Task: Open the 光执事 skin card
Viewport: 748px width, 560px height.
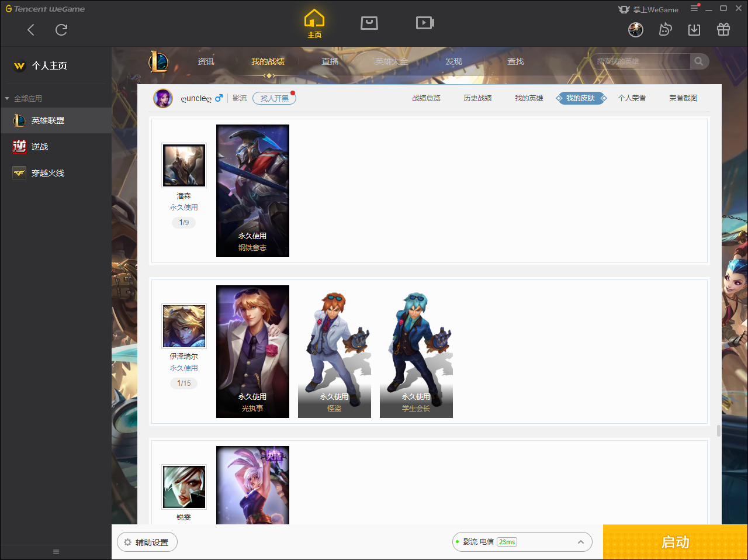Action: [x=252, y=351]
